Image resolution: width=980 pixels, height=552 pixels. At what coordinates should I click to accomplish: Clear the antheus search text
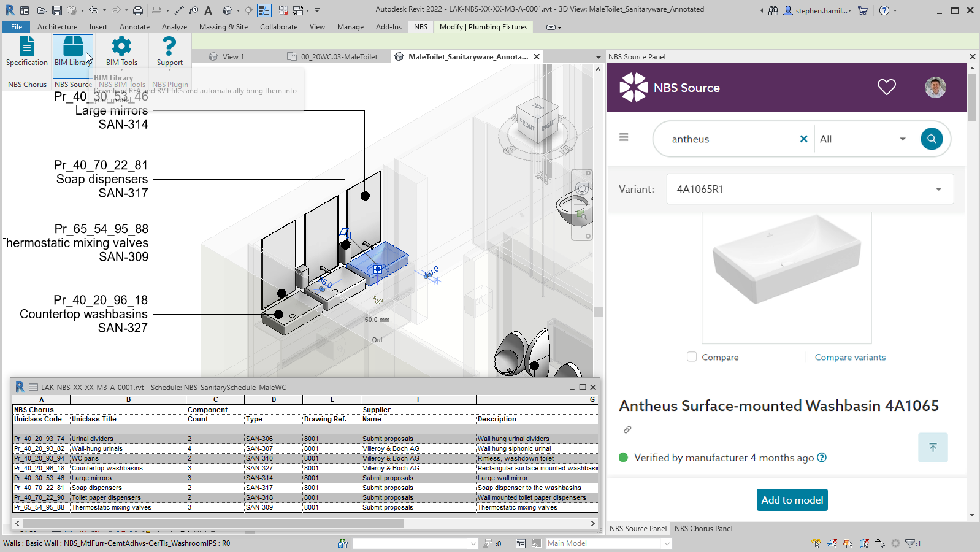click(803, 139)
